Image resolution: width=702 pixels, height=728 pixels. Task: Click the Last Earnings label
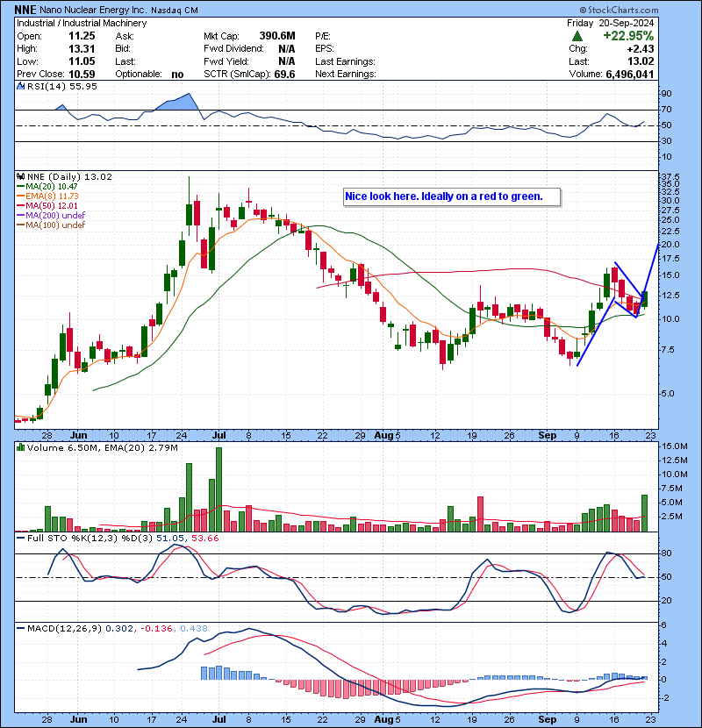click(345, 61)
